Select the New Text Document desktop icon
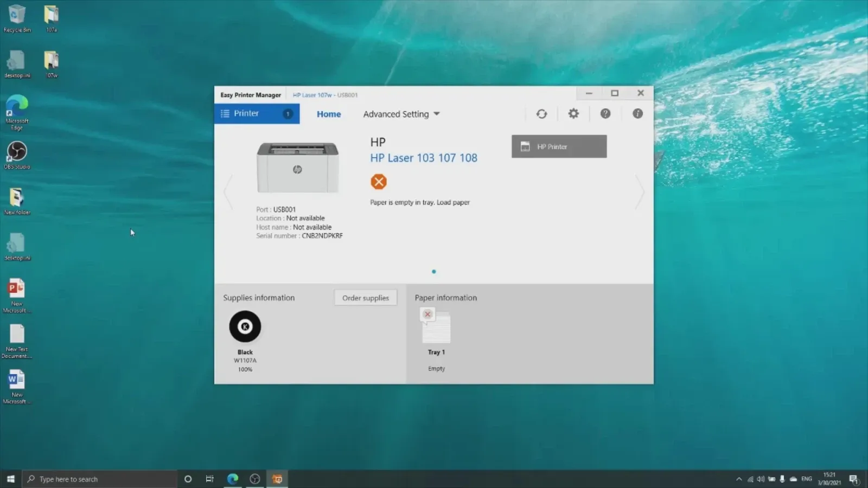 17,341
